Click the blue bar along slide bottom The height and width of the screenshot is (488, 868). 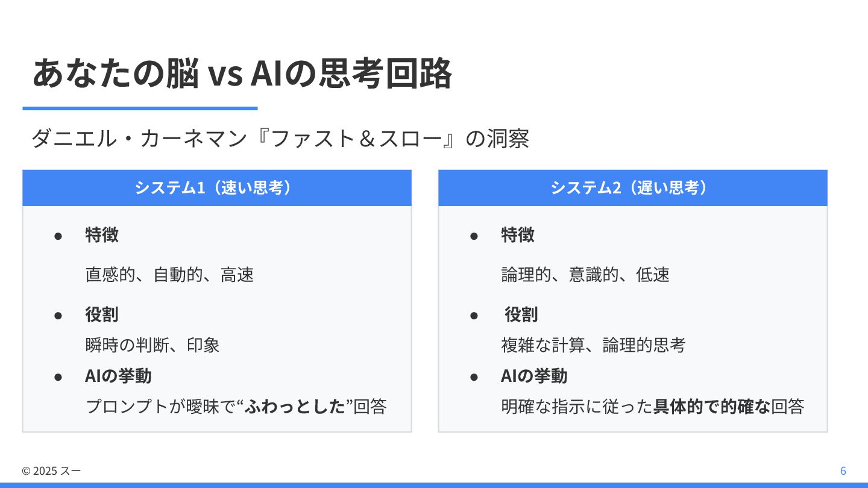click(434, 485)
